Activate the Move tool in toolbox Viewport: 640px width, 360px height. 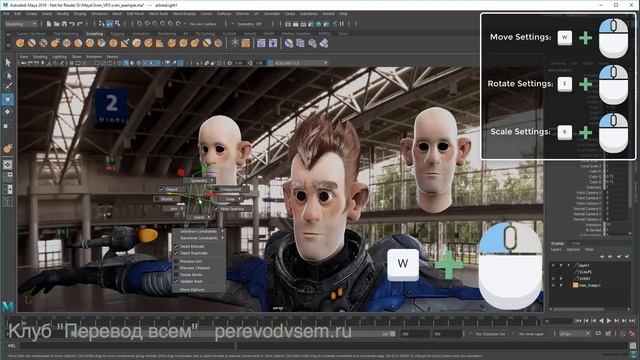(8, 99)
